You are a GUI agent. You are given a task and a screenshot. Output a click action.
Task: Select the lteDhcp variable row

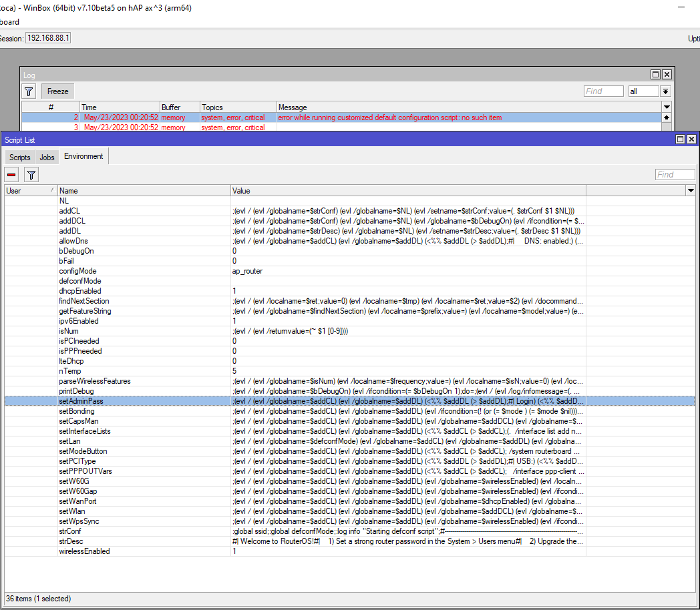349,361
